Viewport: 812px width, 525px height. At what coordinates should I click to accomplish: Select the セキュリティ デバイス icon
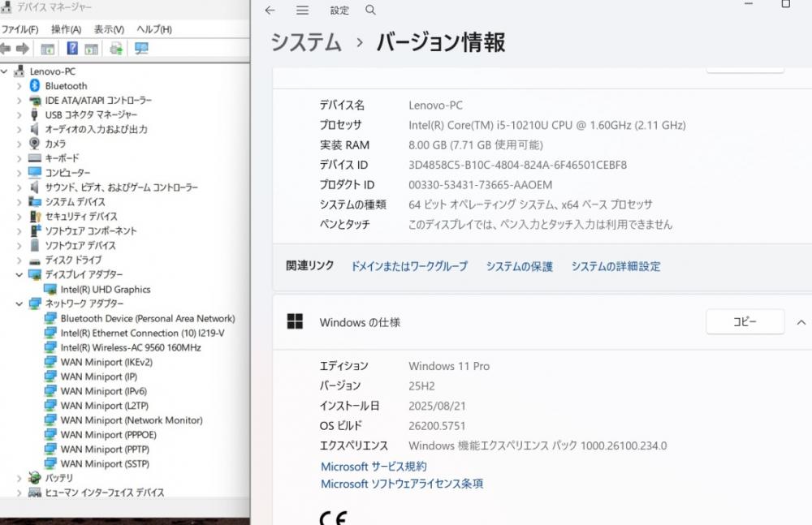35,216
